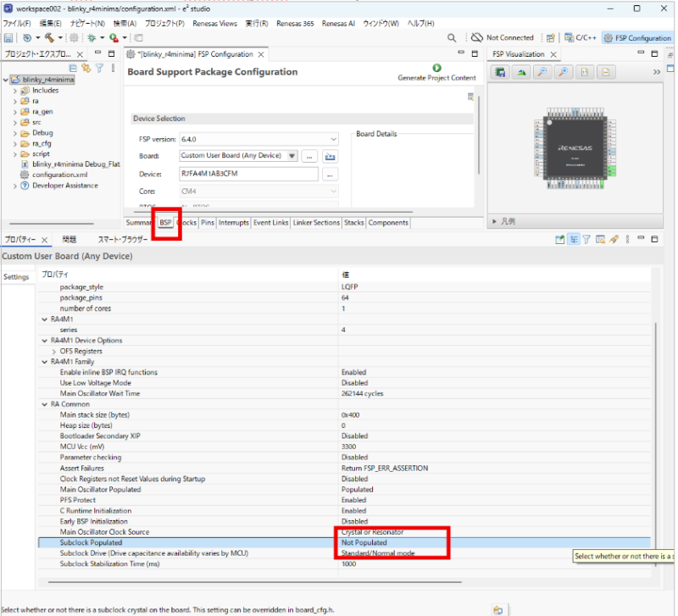Viewport: 678px width, 616px height.
Task: Select configuration.xml in Project Explorer
Action: [x=59, y=175]
